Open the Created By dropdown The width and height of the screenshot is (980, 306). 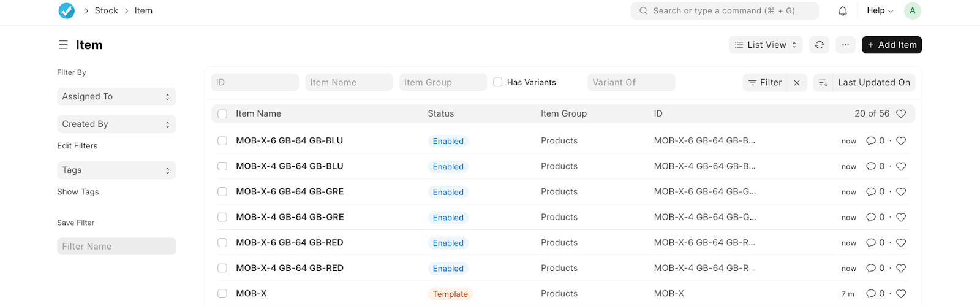(x=116, y=124)
